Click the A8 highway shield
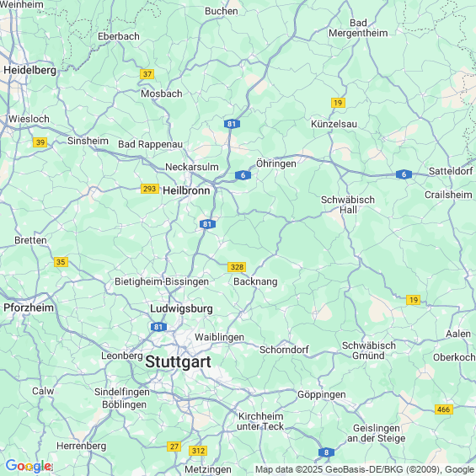The width and height of the screenshot is (476, 476). (326, 452)
